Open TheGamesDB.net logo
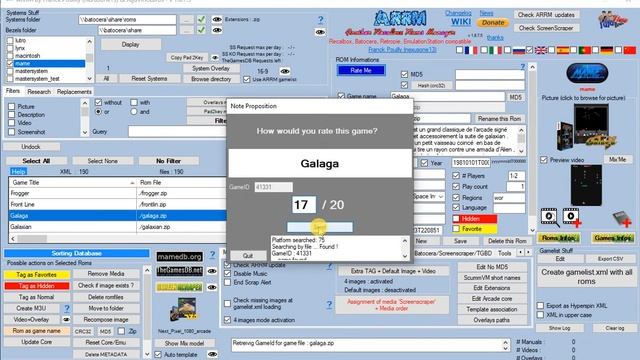640x360 pixels. 180,270
